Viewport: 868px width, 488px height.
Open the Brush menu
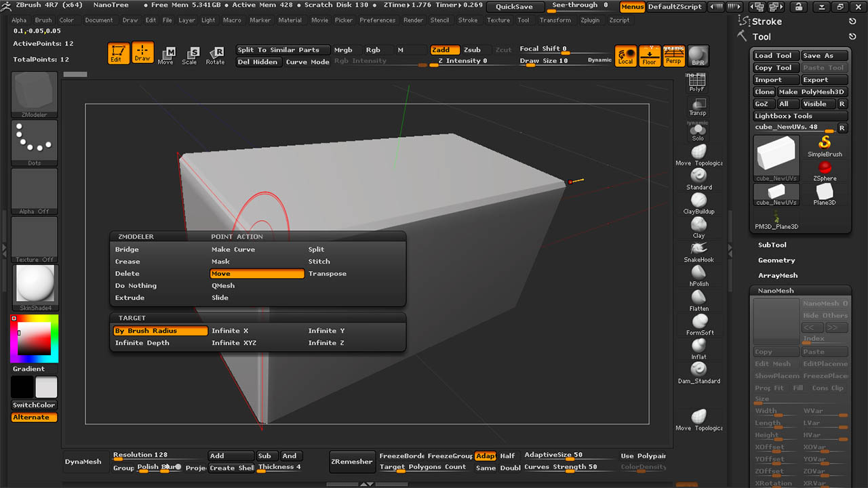coord(43,20)
